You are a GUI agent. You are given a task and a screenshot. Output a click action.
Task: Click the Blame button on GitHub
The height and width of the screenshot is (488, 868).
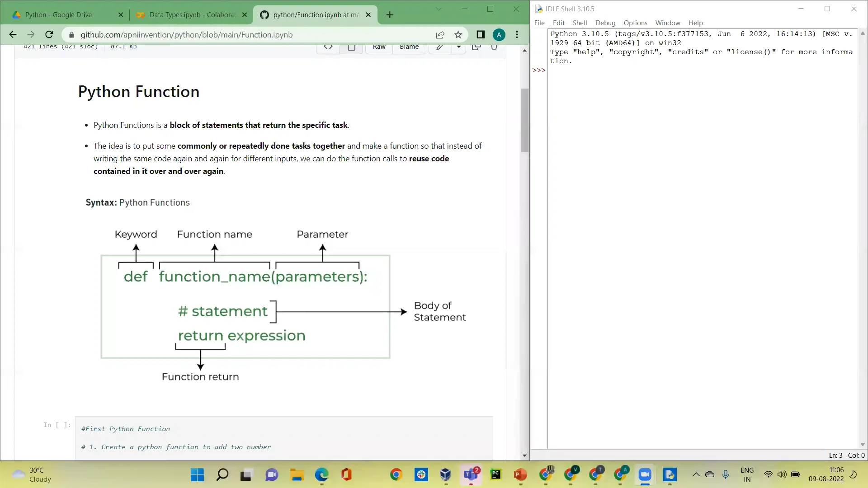[409, 46]
